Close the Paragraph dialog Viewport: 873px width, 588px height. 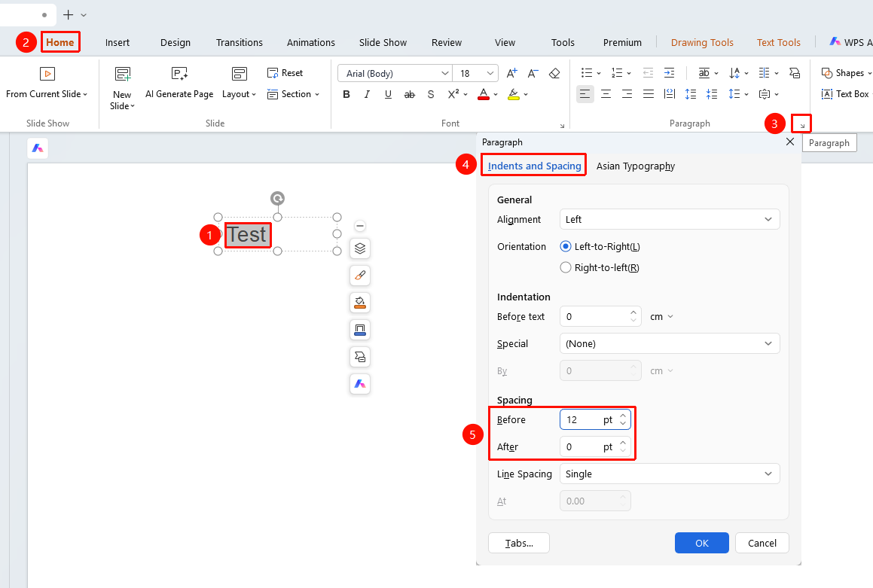[789, 142]
